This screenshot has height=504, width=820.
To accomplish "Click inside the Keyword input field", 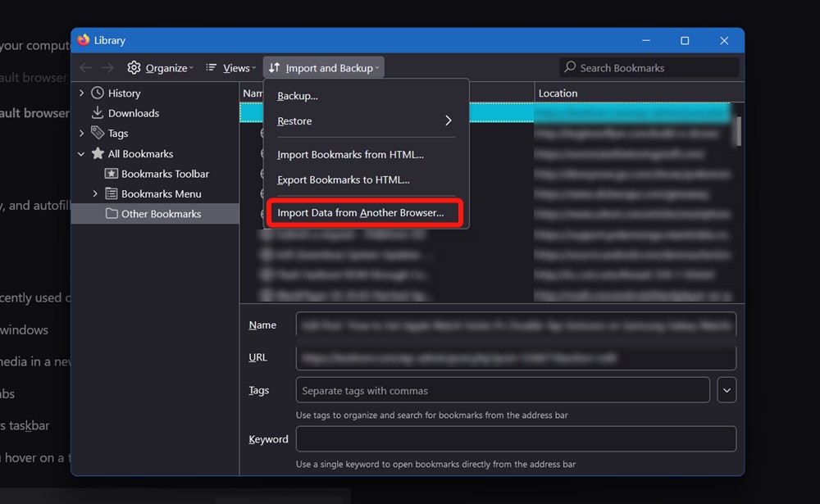I will click(517, 438).
